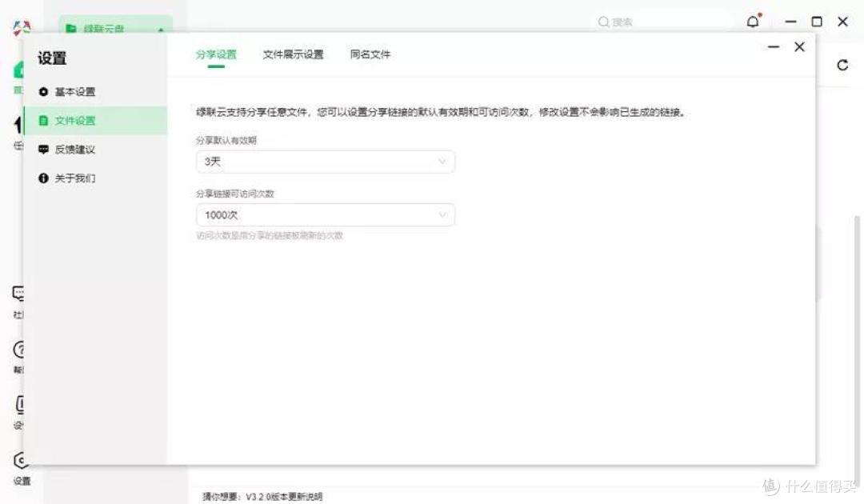Open 关于我们 in settings sidebar

click(x=95, y=178)
